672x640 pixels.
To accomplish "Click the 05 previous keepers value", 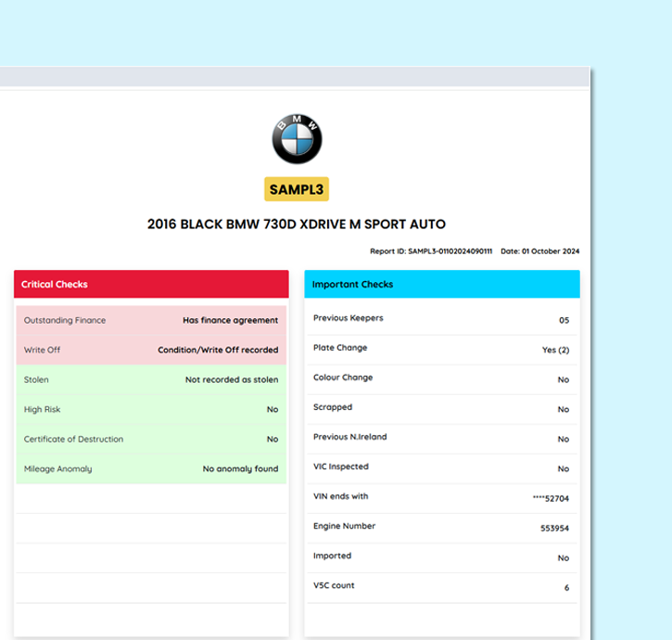I will pyautogui.click(x=564, y=320).
